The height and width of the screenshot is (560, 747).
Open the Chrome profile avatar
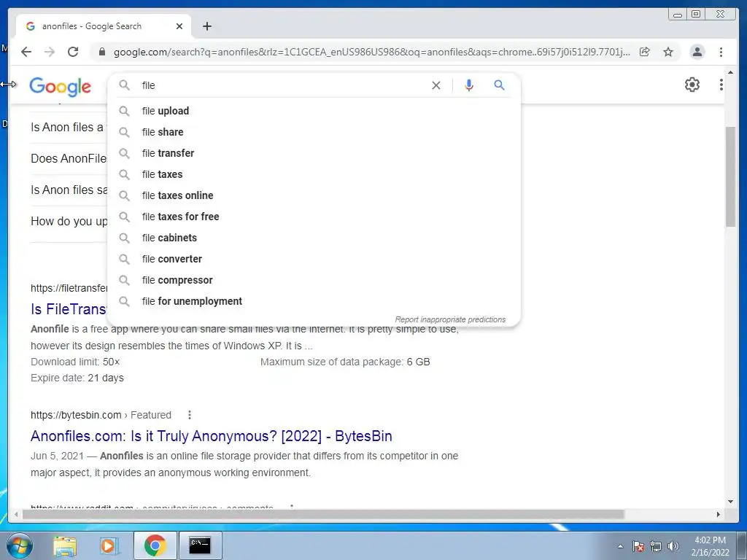click(x=697, y=52)
